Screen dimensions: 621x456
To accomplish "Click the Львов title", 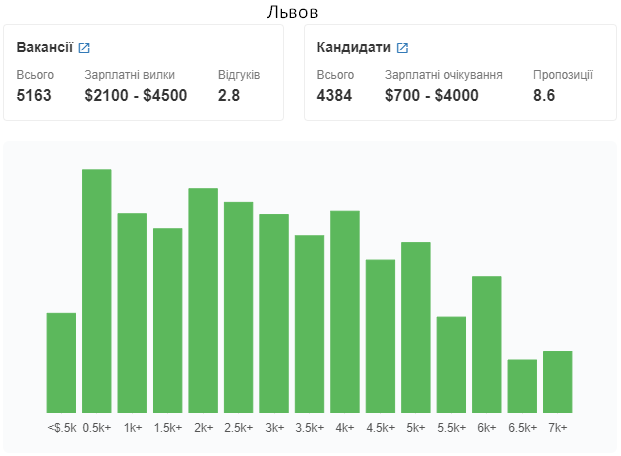I will 292,12.
